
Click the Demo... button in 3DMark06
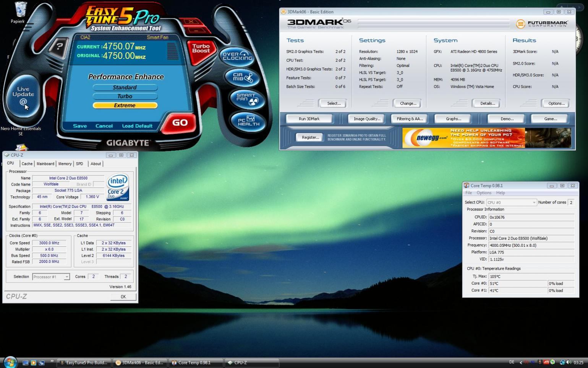(x=507, y=119)
